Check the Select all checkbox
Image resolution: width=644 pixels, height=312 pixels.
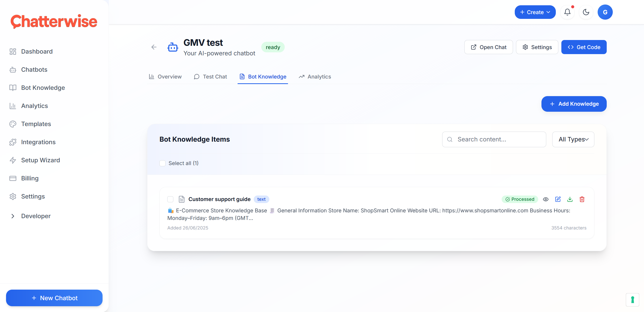[163, 163]
